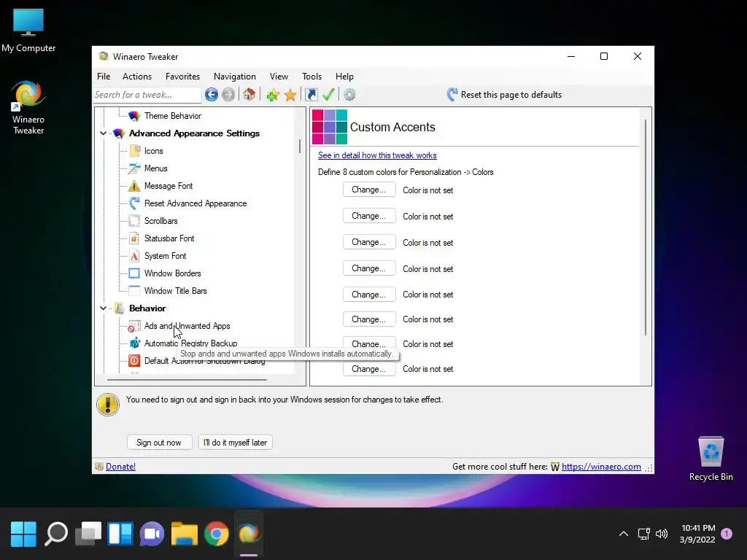Click Reset this page to defaults
747x560 pixels.
pyautogui.click(x=505, y=95)
